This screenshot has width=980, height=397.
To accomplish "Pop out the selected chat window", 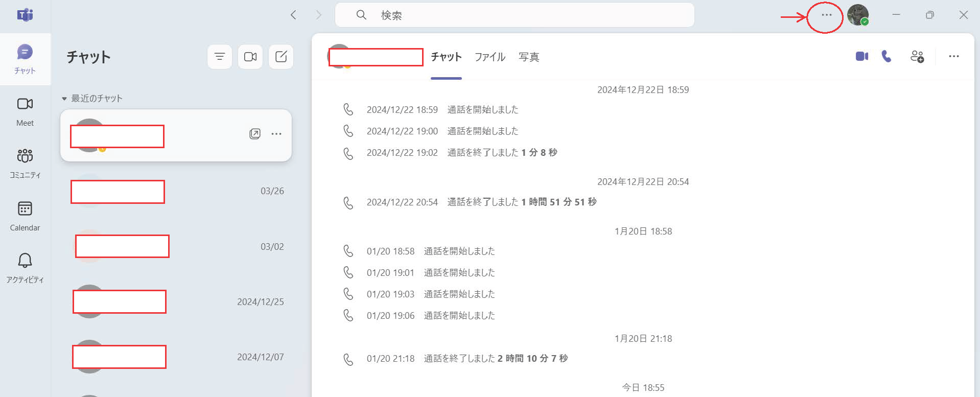I will [x=254, y=134].
